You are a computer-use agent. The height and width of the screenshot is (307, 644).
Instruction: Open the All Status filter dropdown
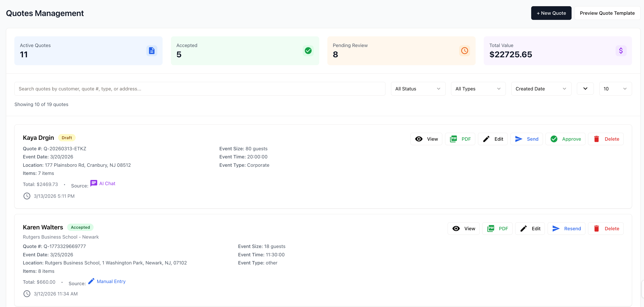418,89
